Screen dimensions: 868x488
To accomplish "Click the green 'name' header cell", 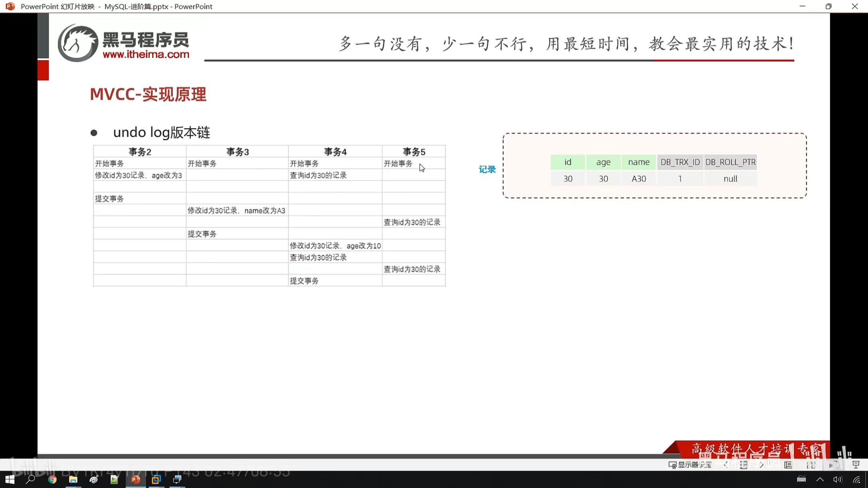I will coord(639,162).
